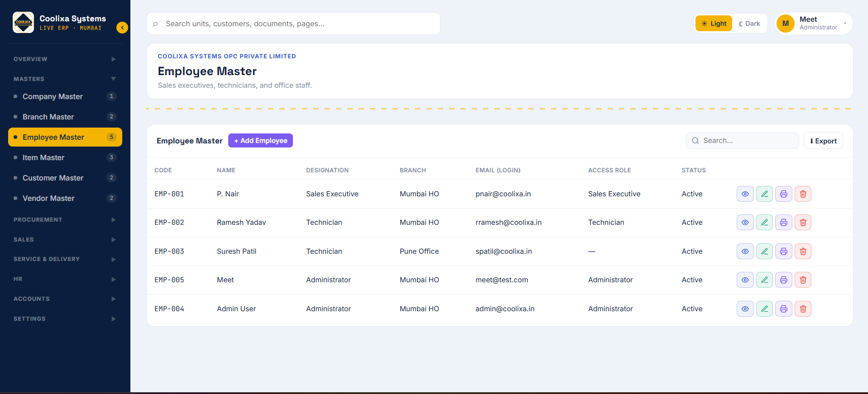
Task: Open Vendor Master in the sidebar
Action: pos(65,198)
